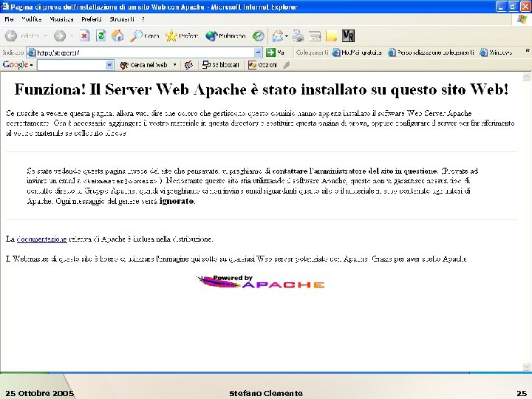Open the Modifica menu

[x=32, y=19]
